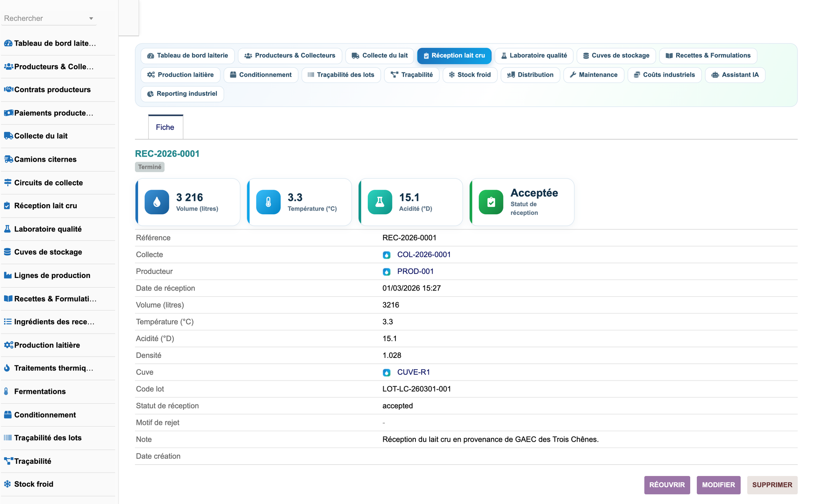This screenshot has width=815, height=504.
Task: Click the Laboratoire qualité flask icon in sidebar
Action: [7, 229]
